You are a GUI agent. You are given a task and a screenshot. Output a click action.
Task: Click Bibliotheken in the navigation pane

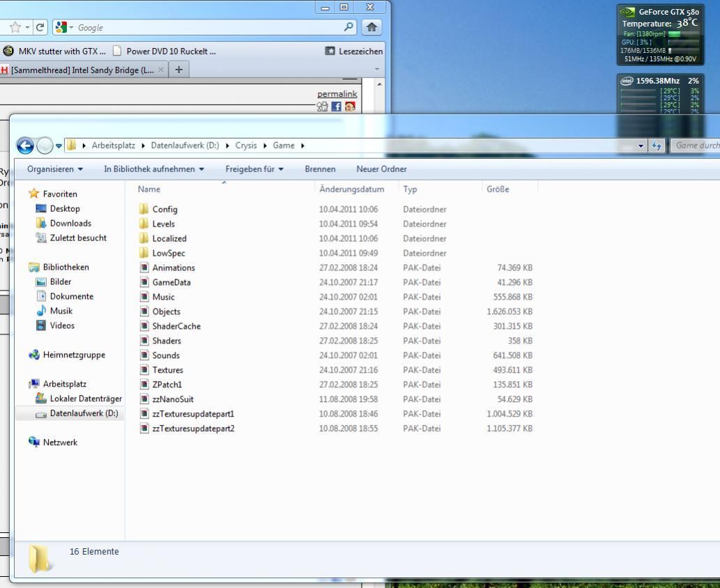click(66, 267)
